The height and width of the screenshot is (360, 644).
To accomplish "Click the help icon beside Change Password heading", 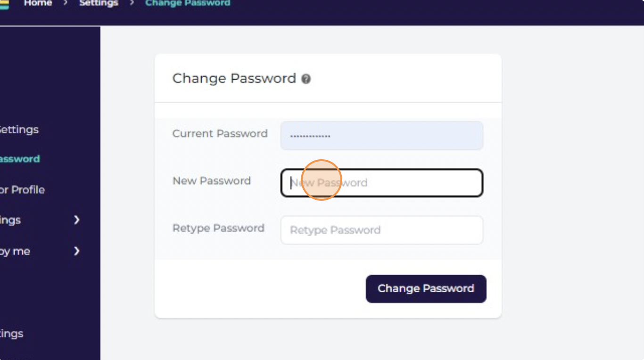I will tap(306, 79).
